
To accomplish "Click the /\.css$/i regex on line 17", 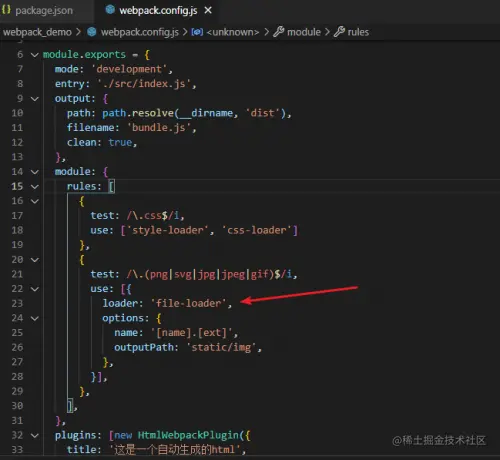I will [x=153, y=216].
